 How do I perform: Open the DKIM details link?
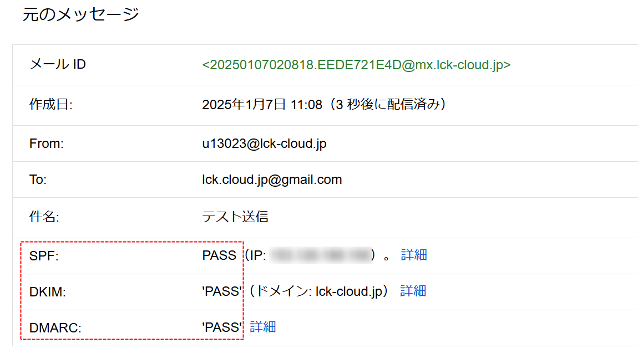tap(413, 291)
